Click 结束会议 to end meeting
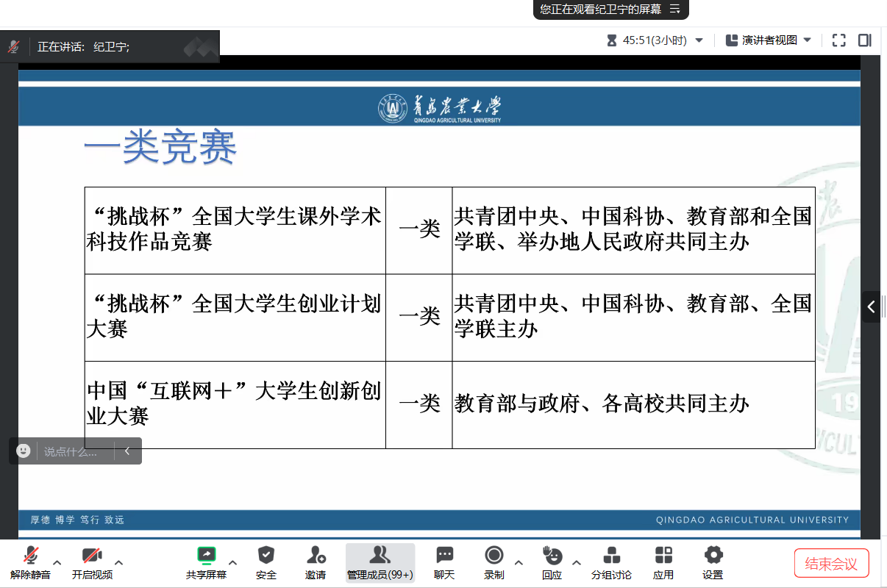 click(x=831, y=564)
